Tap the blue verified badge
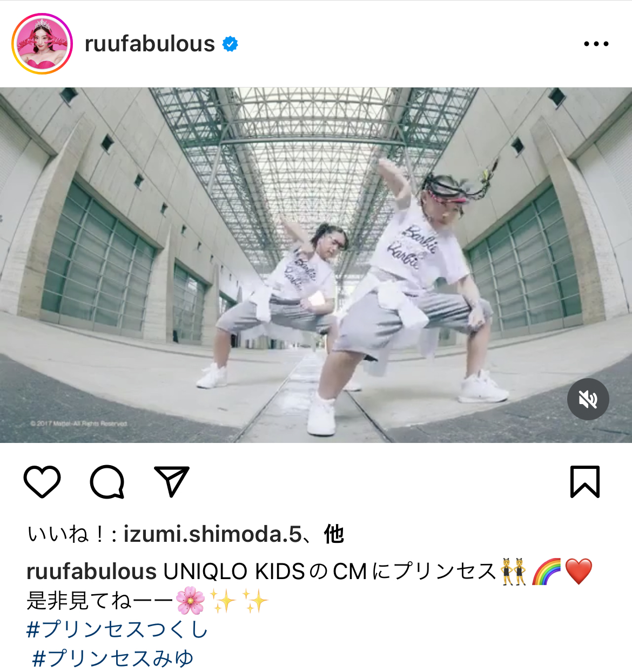 pyautogui.click(x=231, y=44)
